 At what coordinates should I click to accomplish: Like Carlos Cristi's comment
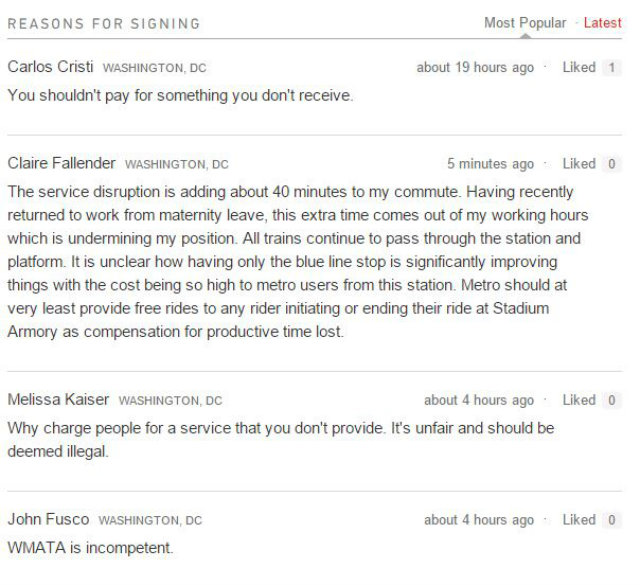[x=579, y=68]
